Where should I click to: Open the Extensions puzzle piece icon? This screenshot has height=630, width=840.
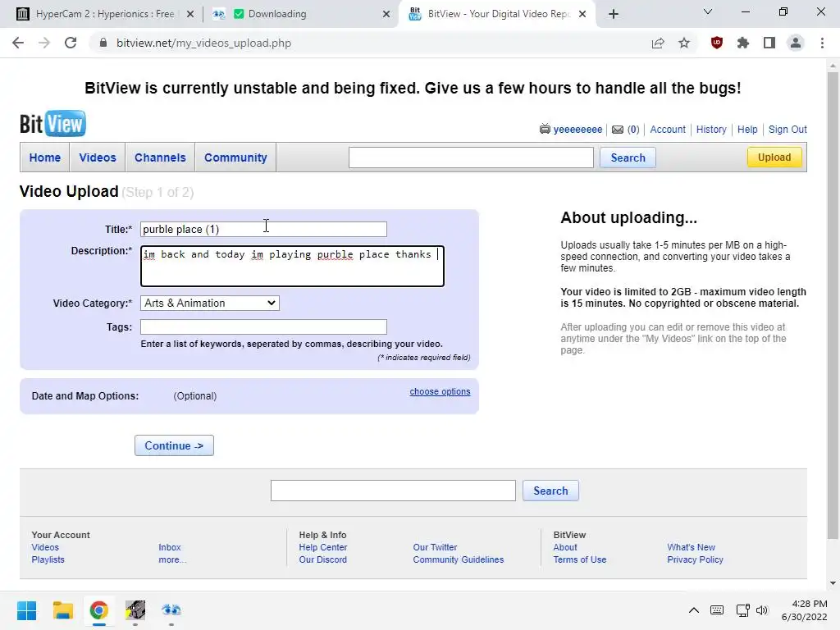pyautogui.click(x=743, y=43)
